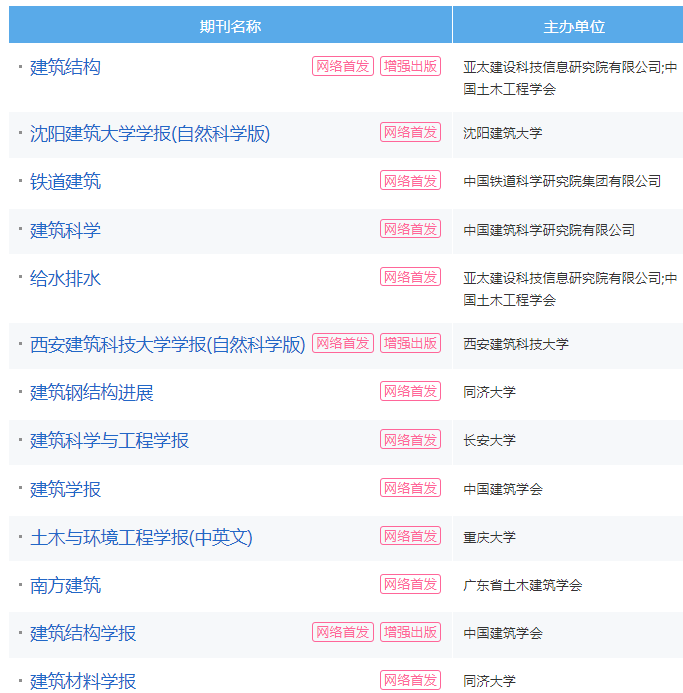This screenshot has width=683, height=693.
Task: Click 网络首发 tag for 沈阳建筑大学学报
Action: click(410, 132)
